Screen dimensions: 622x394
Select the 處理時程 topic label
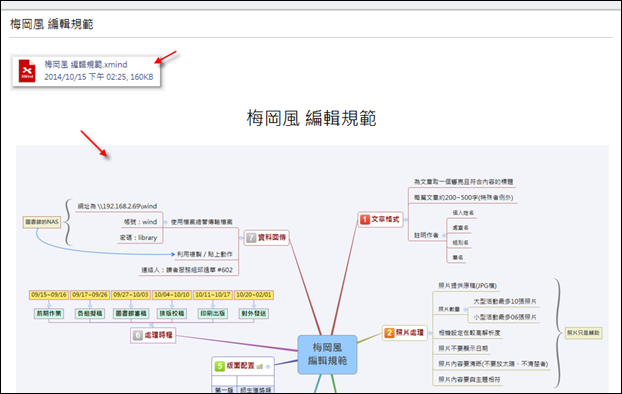[158, 335]
